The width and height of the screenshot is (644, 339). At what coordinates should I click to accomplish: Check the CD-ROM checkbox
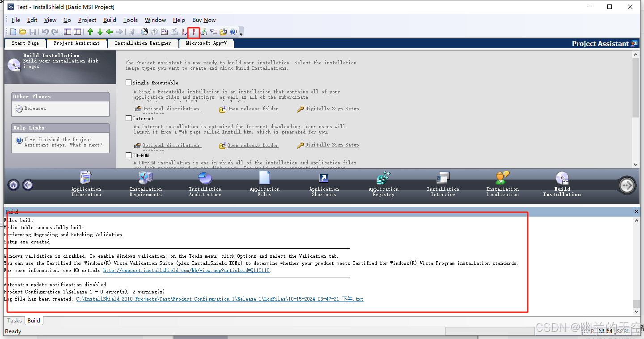point(129,155)
